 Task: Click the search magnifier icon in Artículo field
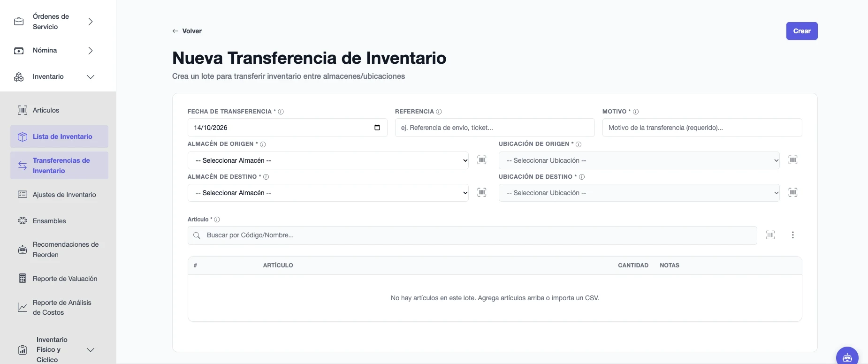tap(197, 235)
